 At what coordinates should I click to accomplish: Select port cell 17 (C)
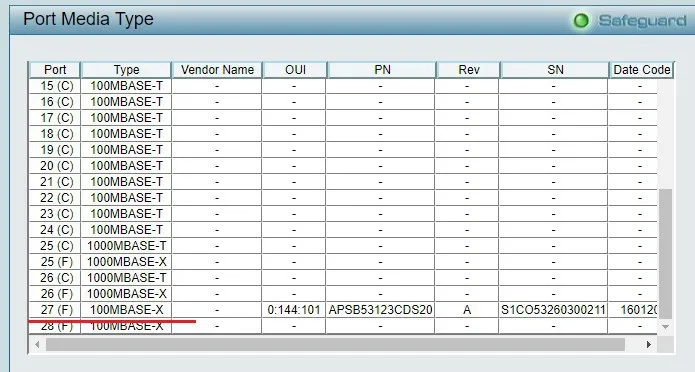click(56, 117)
